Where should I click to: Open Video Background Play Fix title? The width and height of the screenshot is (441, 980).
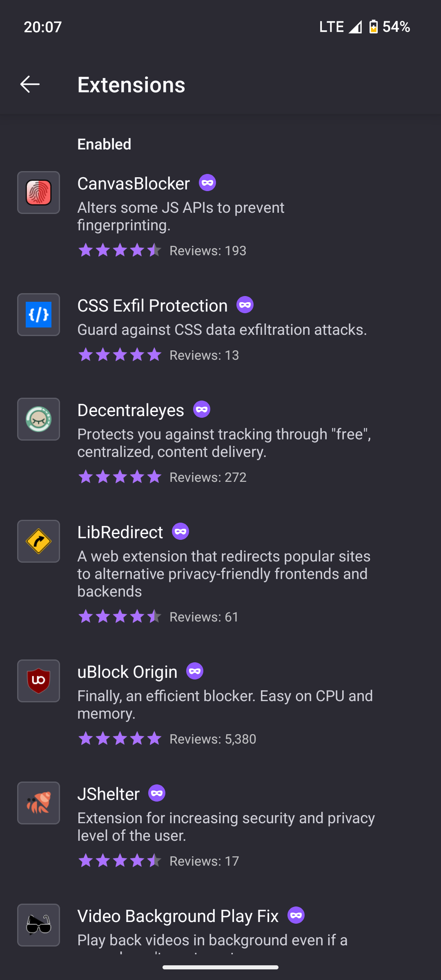178,916
